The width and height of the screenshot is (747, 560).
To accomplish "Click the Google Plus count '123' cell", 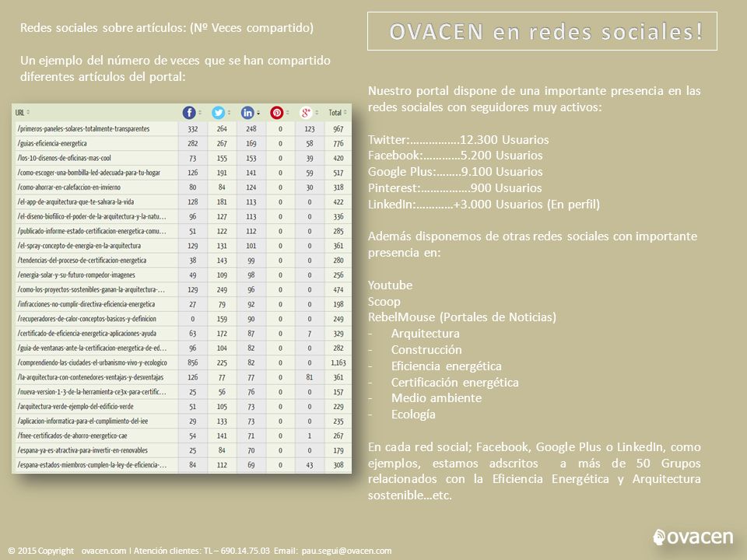I will click(x=310, y=128).
